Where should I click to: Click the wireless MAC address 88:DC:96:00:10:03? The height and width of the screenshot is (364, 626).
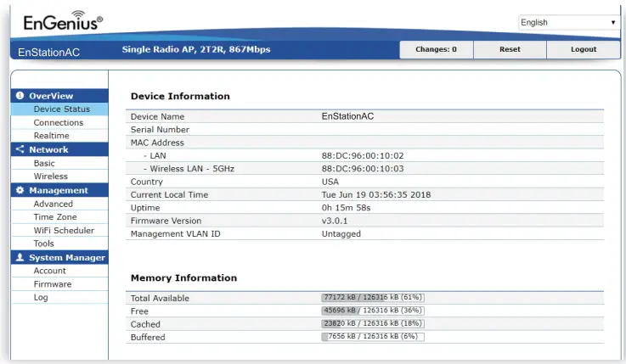[363, 169]
